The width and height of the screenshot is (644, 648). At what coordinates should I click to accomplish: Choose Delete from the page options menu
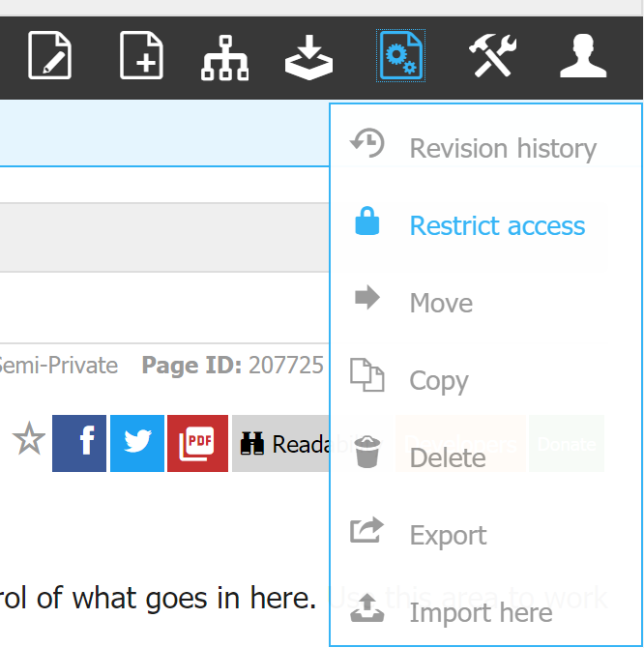[x=447, y=457]
